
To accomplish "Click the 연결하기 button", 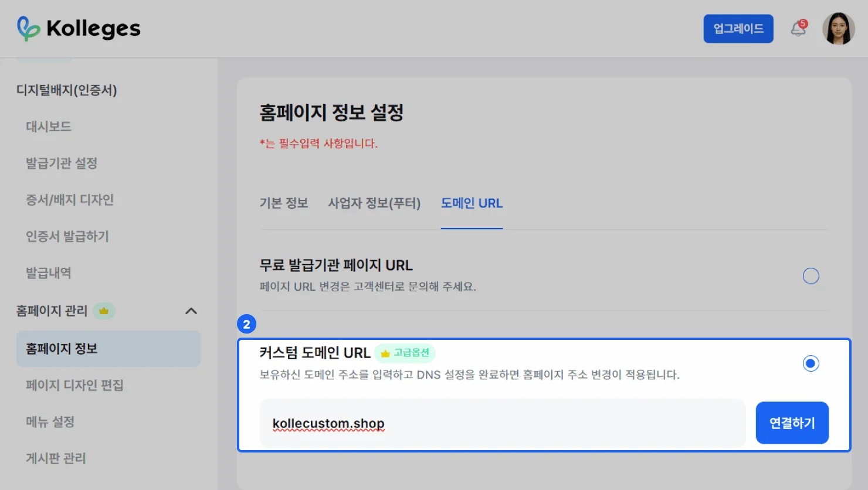I will pyautogui.click(x=792, y=423).
